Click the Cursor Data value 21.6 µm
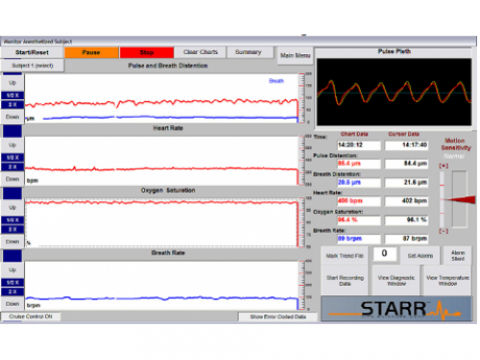Viewport: 480px width, 360px height. click(x=406, y=182)
